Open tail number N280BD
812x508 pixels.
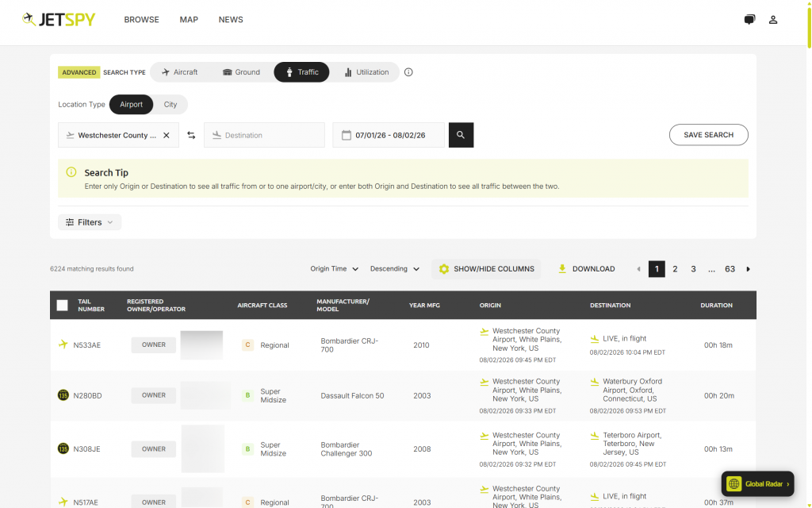(x=87, y=395)
